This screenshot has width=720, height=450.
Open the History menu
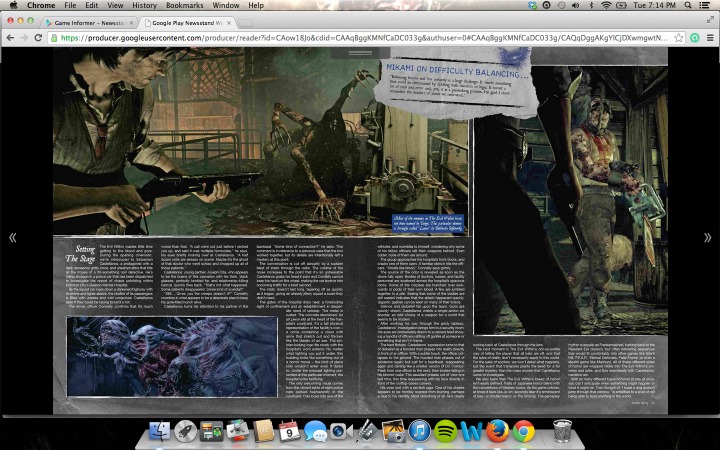pyautogui.click(x=144, y=5)
